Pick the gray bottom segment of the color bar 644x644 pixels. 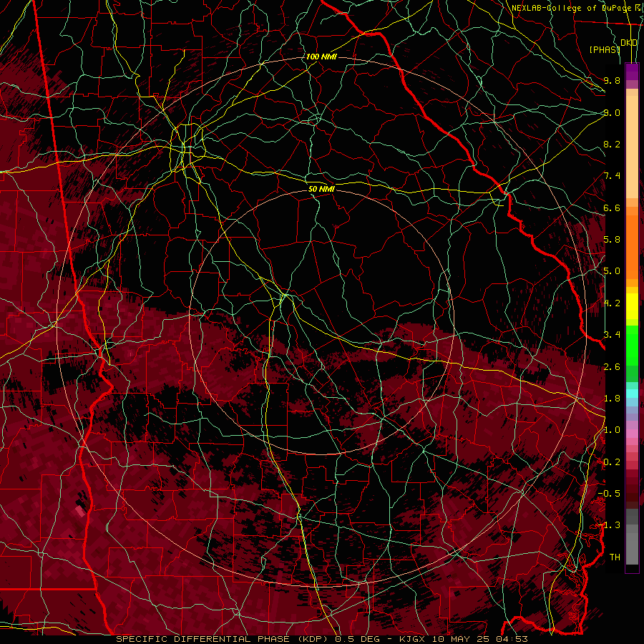632,548
